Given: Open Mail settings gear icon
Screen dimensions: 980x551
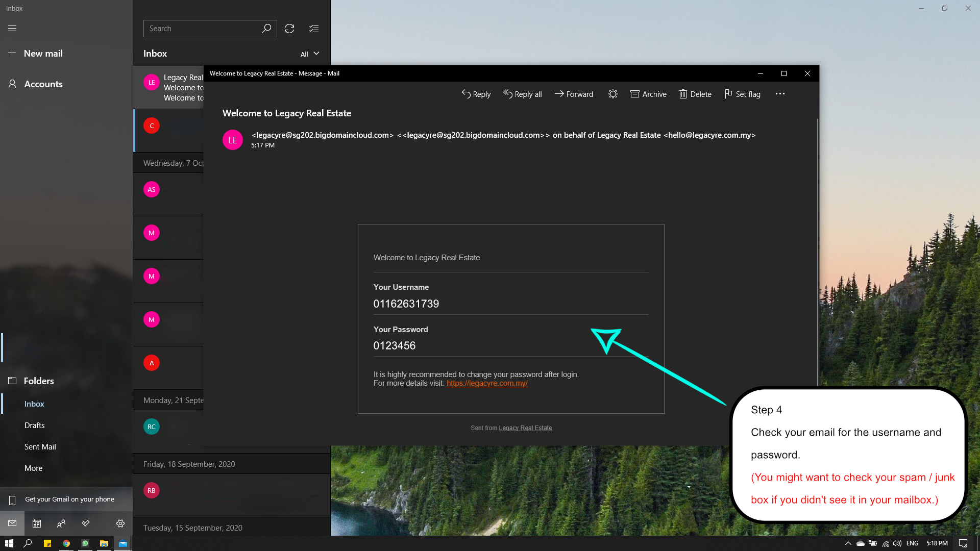Looking at the screenshot, I should [x=120, y=523].
